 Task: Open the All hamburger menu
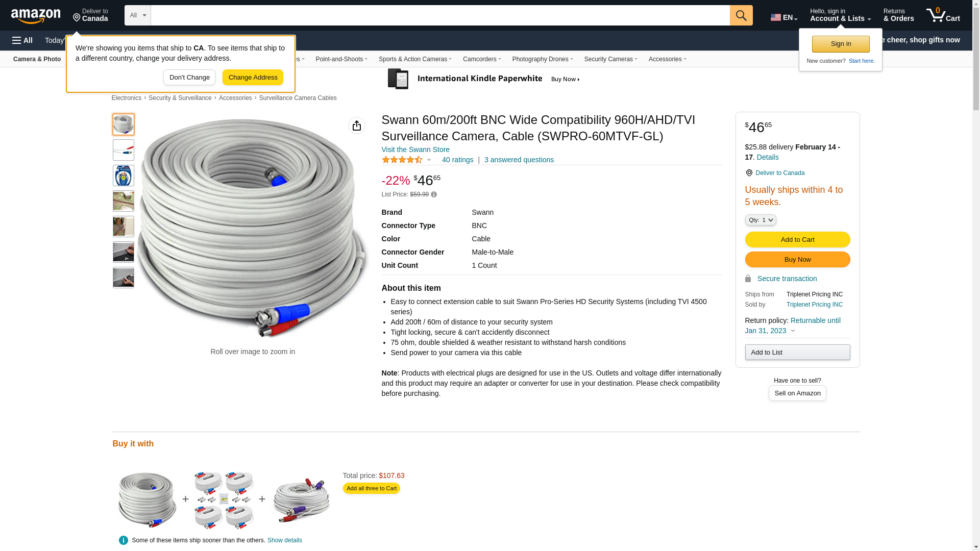pyautogui.click(x=22, y=40)
